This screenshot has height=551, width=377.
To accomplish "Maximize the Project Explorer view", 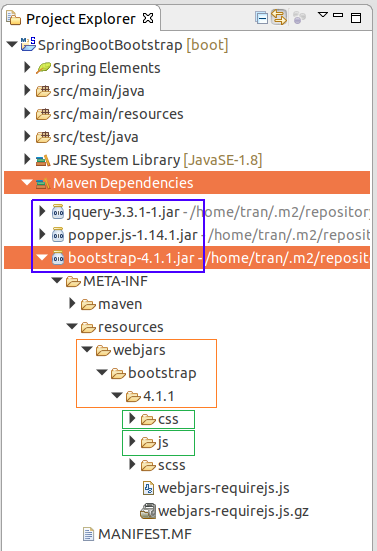I will [x=356, y=18].
